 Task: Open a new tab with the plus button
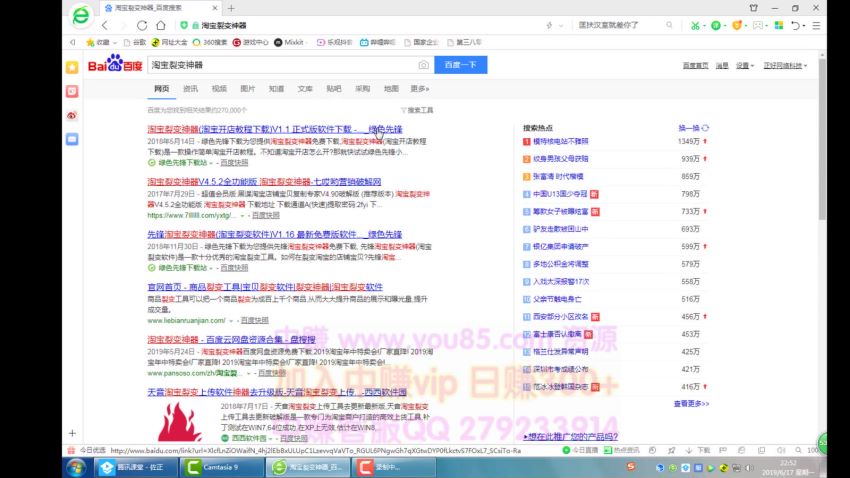point(231,8)
